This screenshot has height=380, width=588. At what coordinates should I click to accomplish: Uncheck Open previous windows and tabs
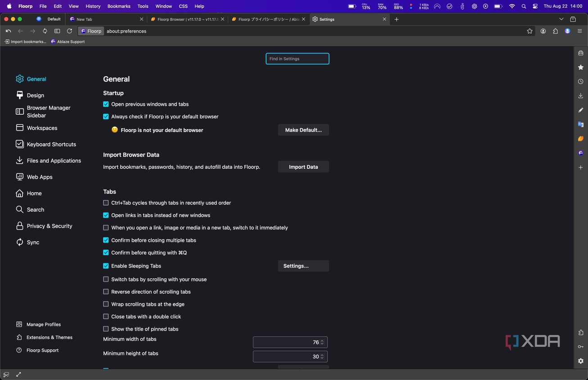click(x=106, y=104)
